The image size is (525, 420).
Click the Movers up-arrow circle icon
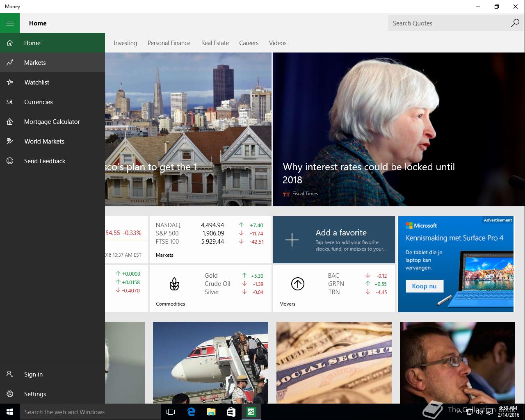[x=298, y=284]
